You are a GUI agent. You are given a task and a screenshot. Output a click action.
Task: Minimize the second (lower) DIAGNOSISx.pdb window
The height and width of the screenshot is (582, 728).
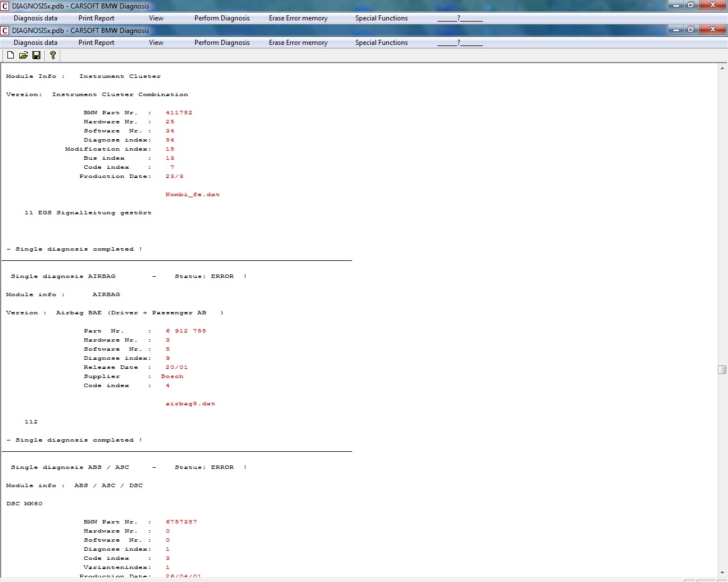point(676,30)
